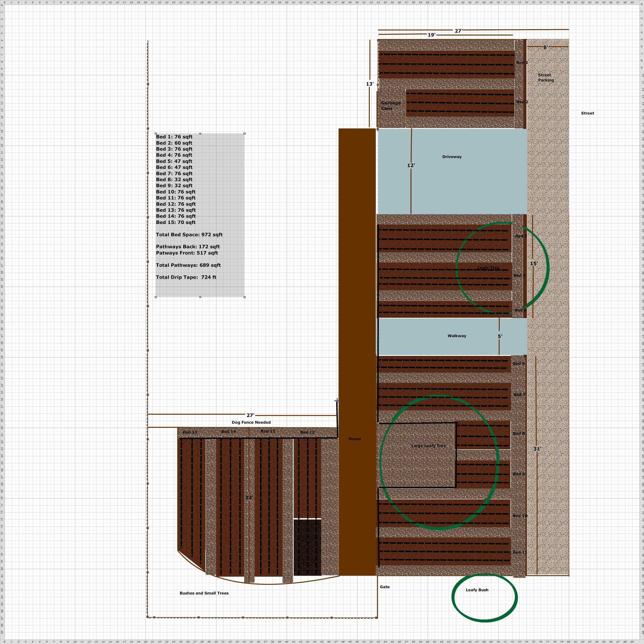Click the 27' dimension line above Bed 1

pos(459,31)
